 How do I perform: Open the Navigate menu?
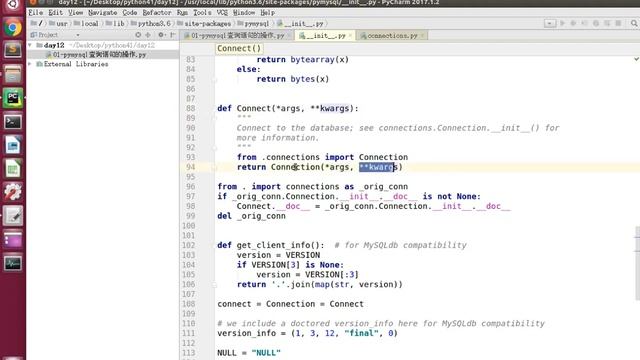click(102, 13)
